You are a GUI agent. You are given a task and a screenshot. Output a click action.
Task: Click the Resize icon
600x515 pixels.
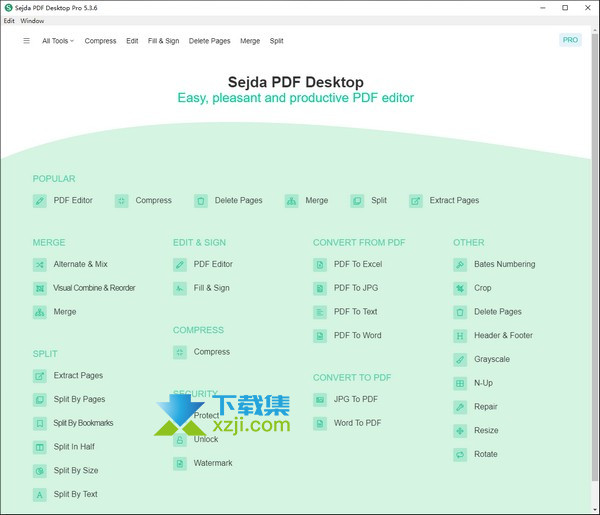coord(460,431)
